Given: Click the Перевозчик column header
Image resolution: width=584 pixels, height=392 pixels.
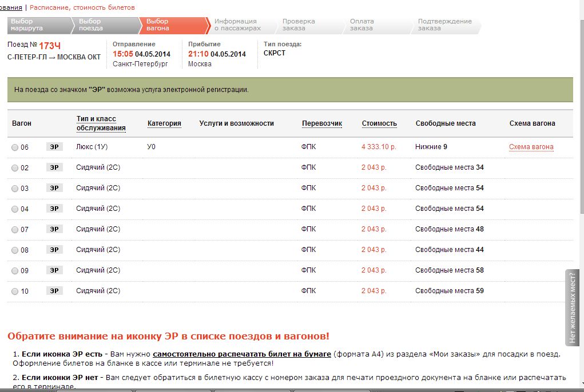Looking at the screenshot, I should click(x=321, y=123).
